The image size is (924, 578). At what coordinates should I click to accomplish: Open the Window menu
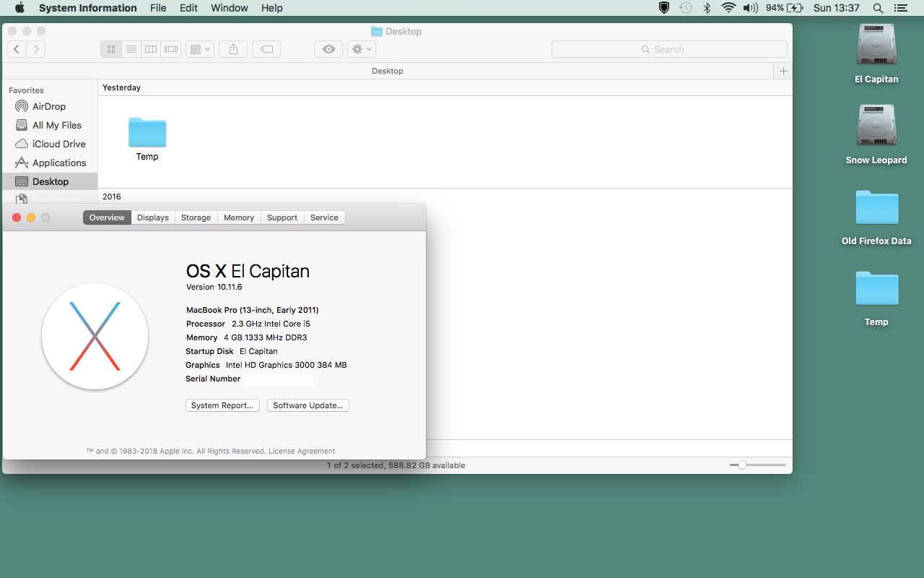click(230, 8)
